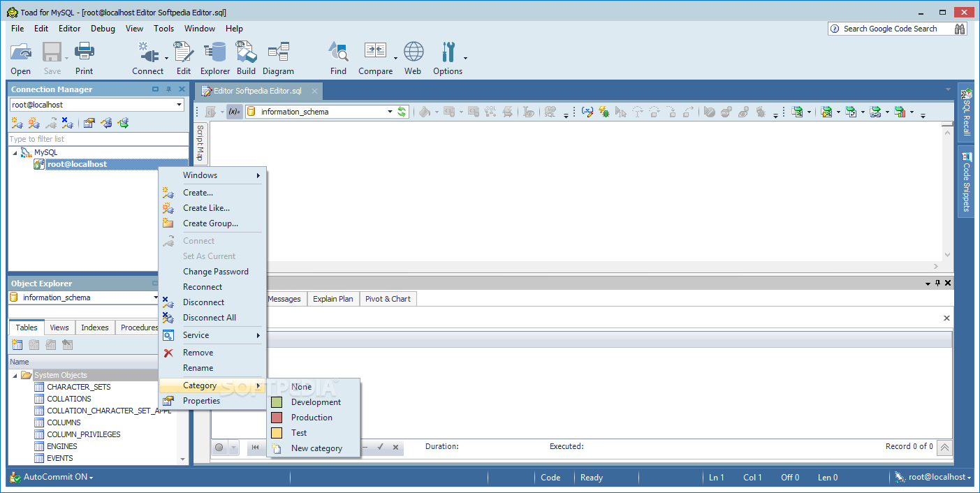Screen dimensions: 980x493
Task: Open the Code Snippets side panel
Action: coord(967,182)
